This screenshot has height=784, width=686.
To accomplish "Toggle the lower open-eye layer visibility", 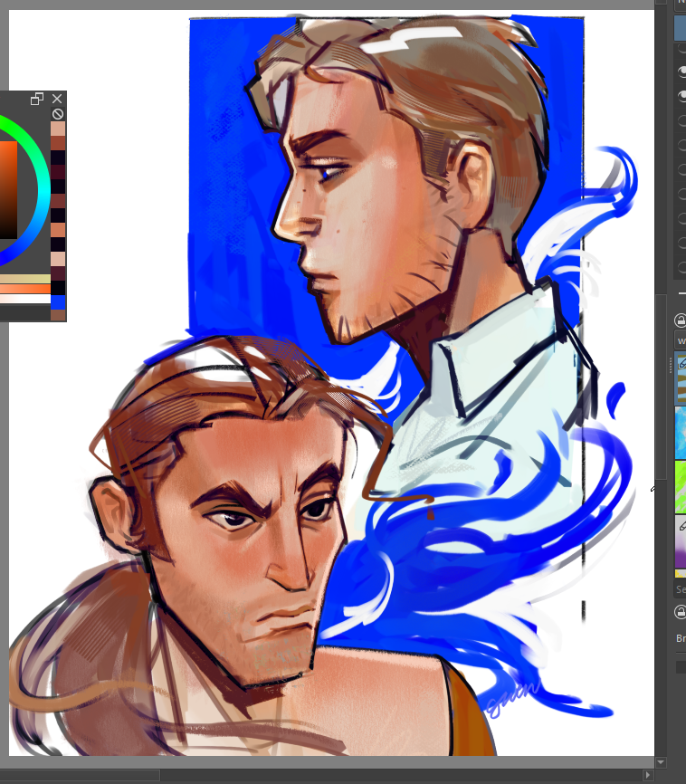I will point(681,96).
